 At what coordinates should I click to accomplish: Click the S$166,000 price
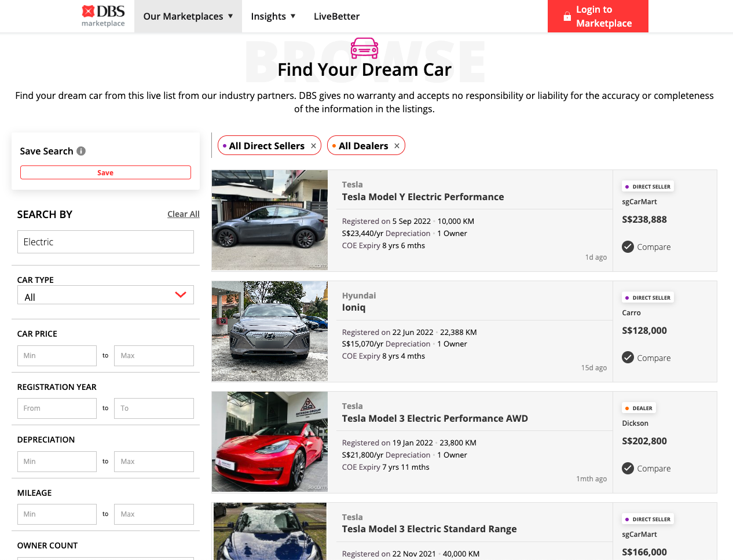click(x=644, y=552)
